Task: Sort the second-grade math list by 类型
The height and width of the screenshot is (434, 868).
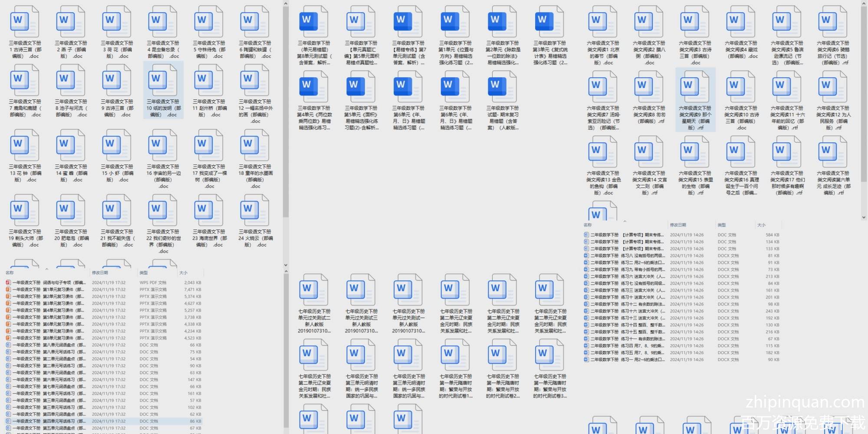Action: pyautogui.click(x=722, y=225)
